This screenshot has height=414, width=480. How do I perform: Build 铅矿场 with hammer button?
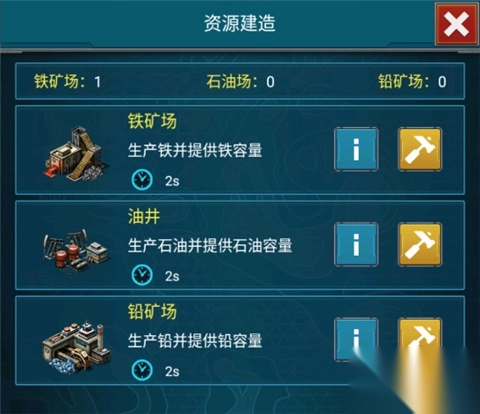(x=420, y=340)
